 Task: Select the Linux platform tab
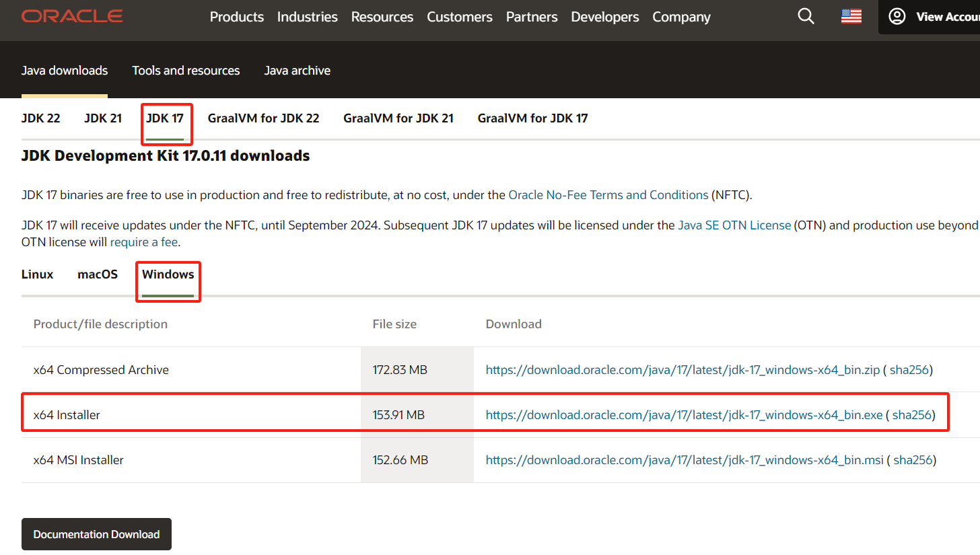[x=37, y=274]
